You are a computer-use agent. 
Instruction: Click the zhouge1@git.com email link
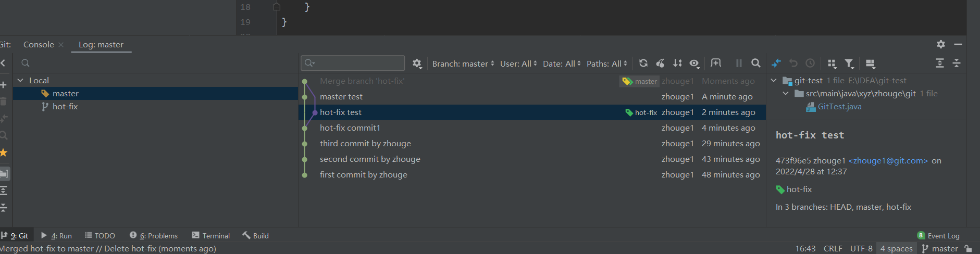coord(888,161)
